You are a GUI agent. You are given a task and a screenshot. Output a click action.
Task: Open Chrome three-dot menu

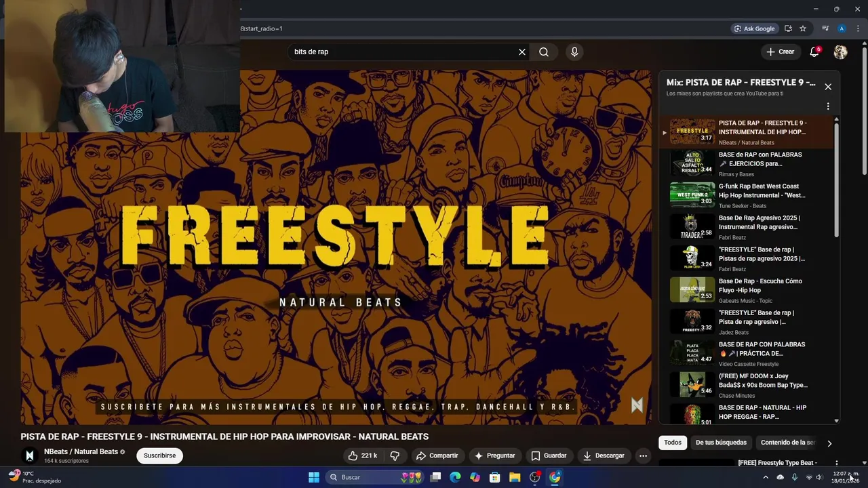point(858,28)
